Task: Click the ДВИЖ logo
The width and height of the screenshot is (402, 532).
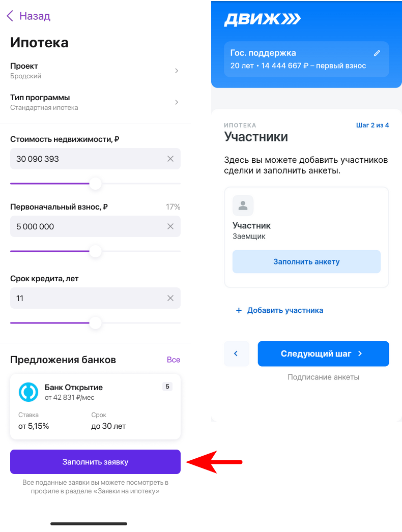Action: click(263, 20)
